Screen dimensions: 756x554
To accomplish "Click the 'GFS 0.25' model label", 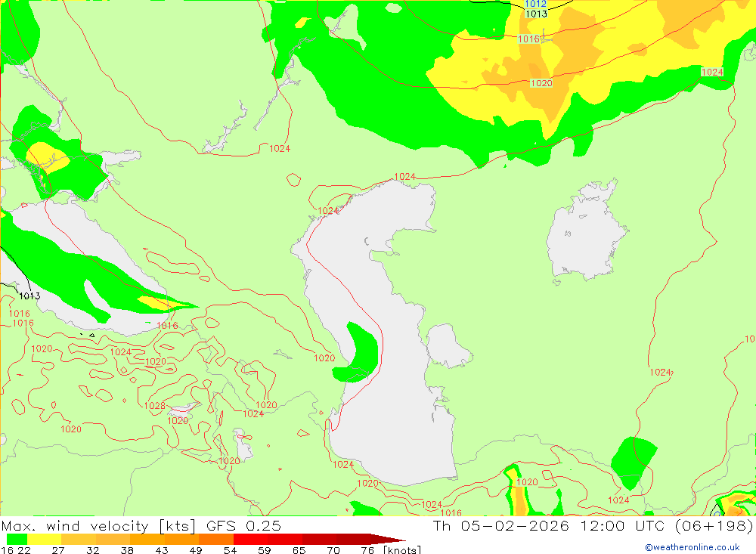I will (x=243, y=525).
